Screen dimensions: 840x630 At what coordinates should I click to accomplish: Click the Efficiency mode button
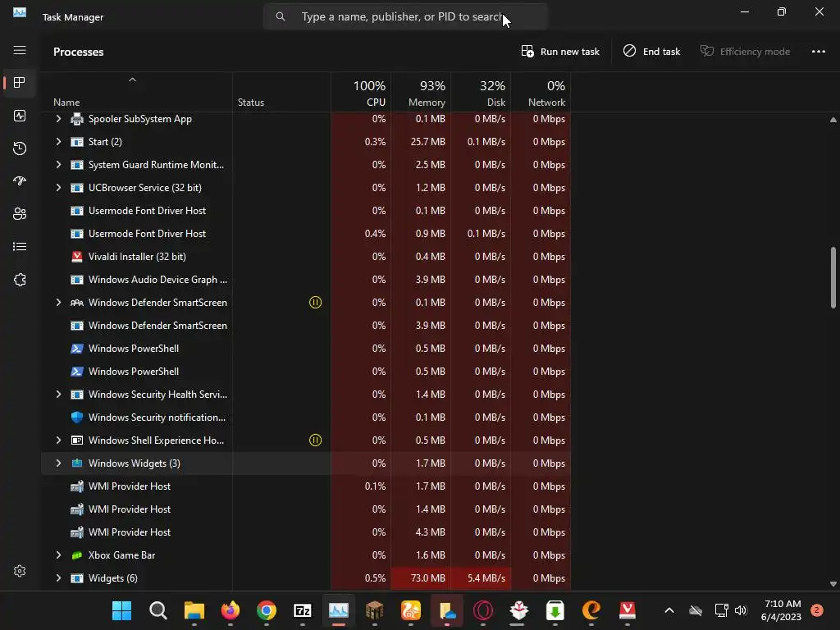(745, 52)
